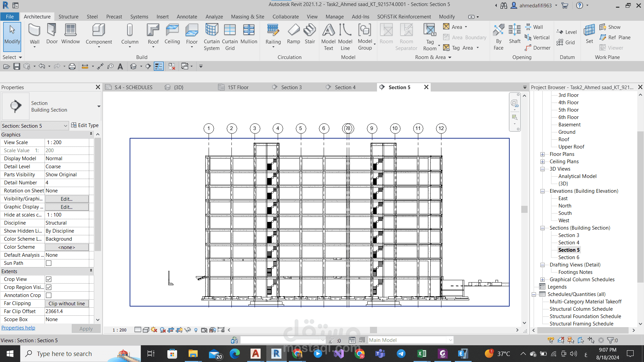The width and height of the screenshot is (644, 362).
Task: Open Section 6 in Project Browser
Action: coord(569,257)
